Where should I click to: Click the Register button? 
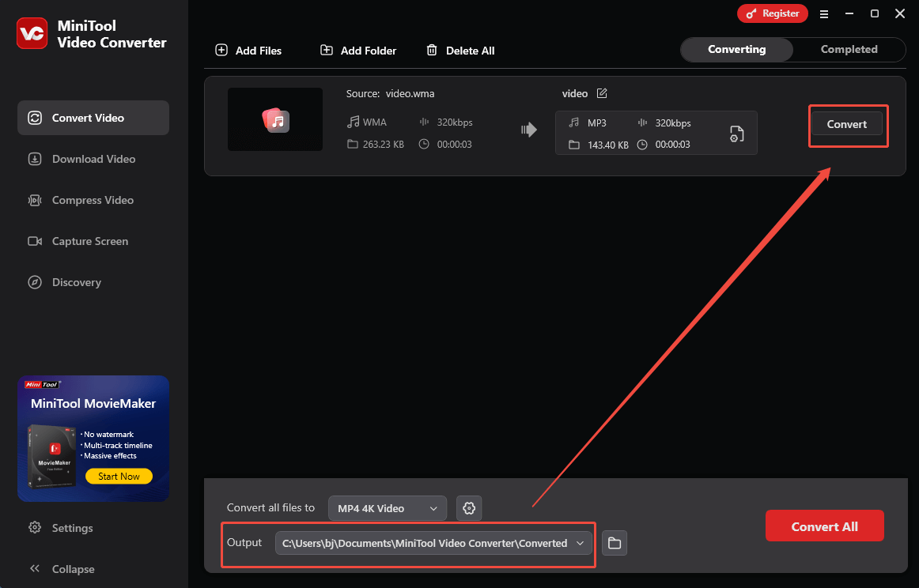(x=773, y=13)
